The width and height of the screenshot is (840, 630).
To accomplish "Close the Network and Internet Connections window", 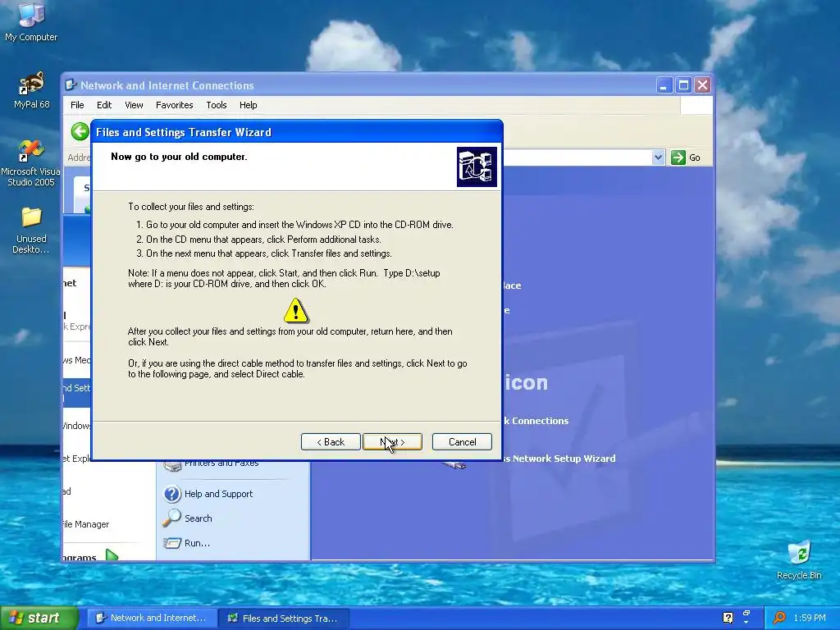I will click(703, 85).
